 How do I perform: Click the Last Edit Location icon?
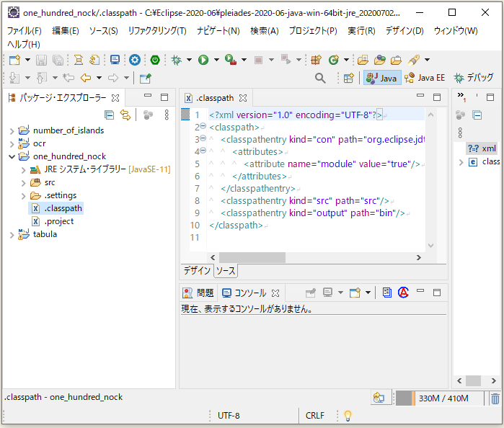tap(68, 78)
